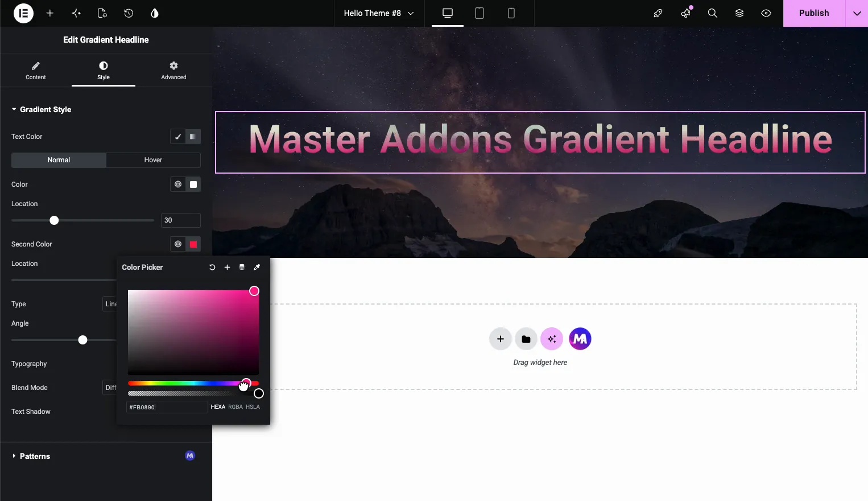This screenshot has width=868, height=501.
Task: Open the Elementor logo menu
Action: click(23, 13)
